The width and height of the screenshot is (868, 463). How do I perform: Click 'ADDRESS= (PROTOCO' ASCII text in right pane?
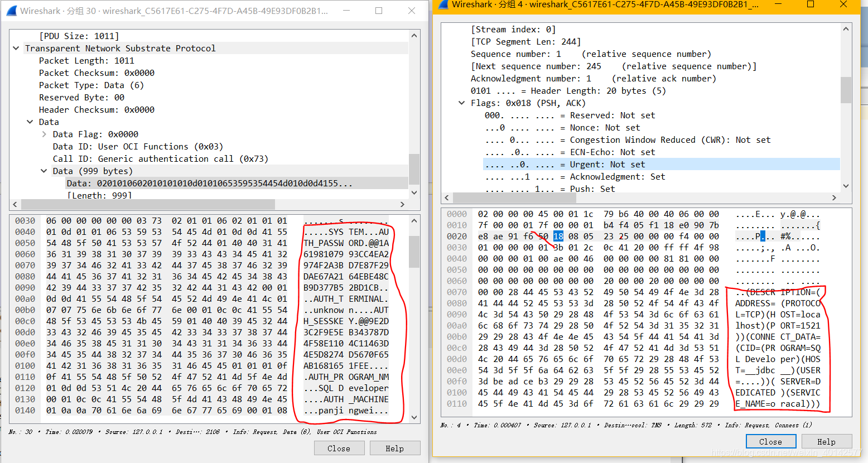coord(778,303)
